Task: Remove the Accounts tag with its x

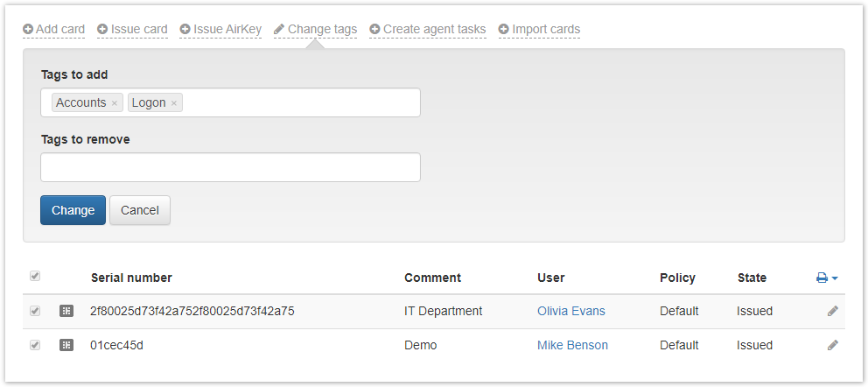Action: coord(115,103)
